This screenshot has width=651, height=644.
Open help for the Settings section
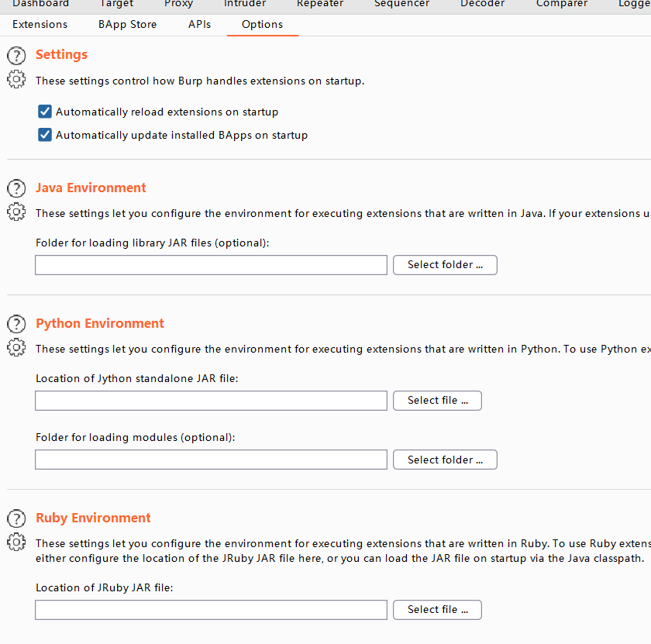pyautogui.click(x=16, y=56)
